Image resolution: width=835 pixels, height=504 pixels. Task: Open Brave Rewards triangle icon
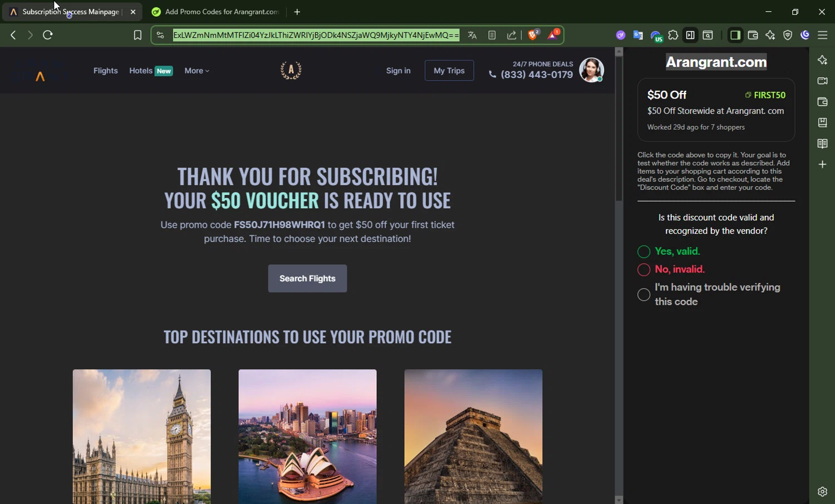pos(553,34)
